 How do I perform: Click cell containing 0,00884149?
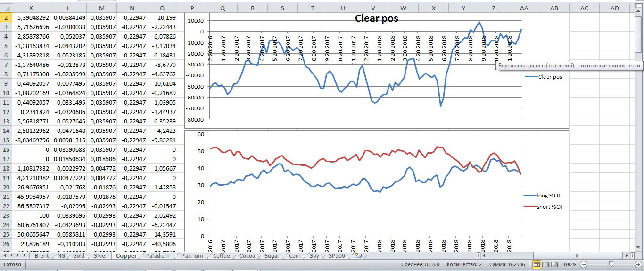click(x=69, y=17)
